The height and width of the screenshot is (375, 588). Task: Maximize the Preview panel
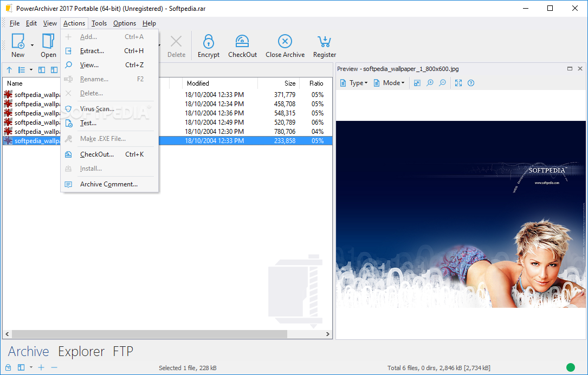tap(570, 69)
